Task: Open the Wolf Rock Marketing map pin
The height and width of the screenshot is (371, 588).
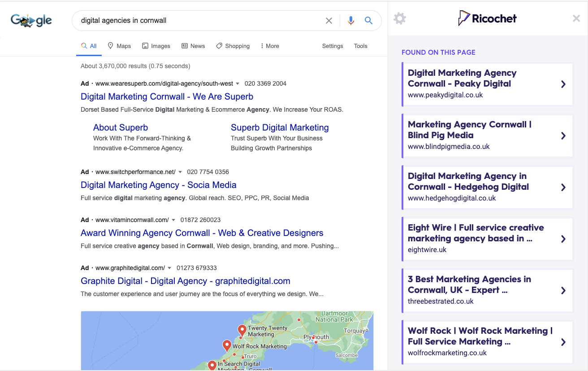Action: pos(227,345)
